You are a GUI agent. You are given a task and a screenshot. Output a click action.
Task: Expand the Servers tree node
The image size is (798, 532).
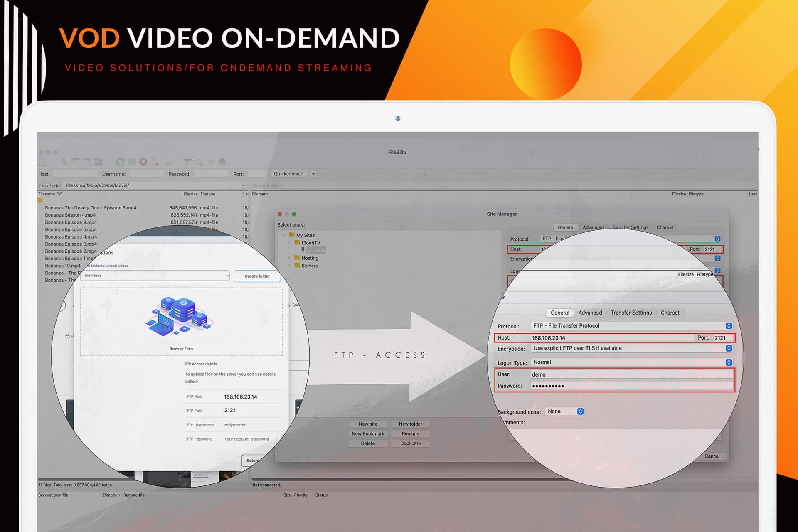[x=289, y=266]
